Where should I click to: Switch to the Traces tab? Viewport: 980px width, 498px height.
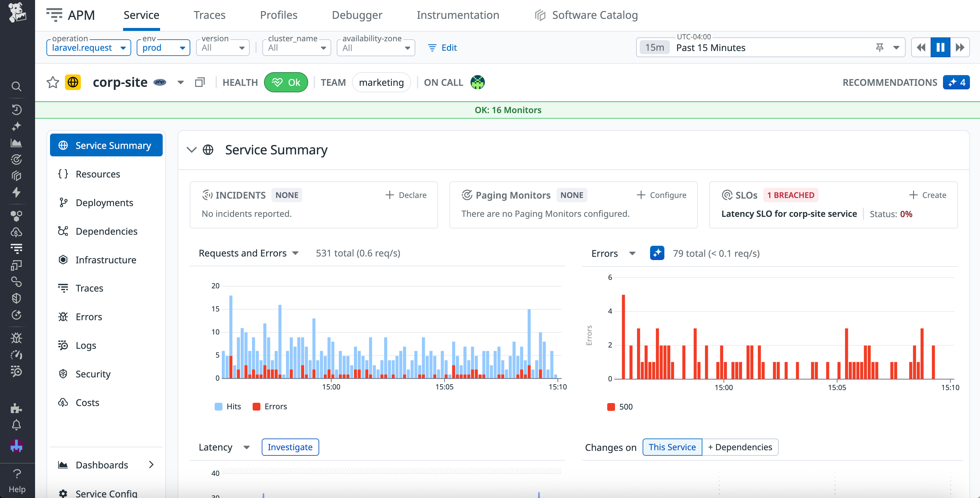click(x=210, y=15)
